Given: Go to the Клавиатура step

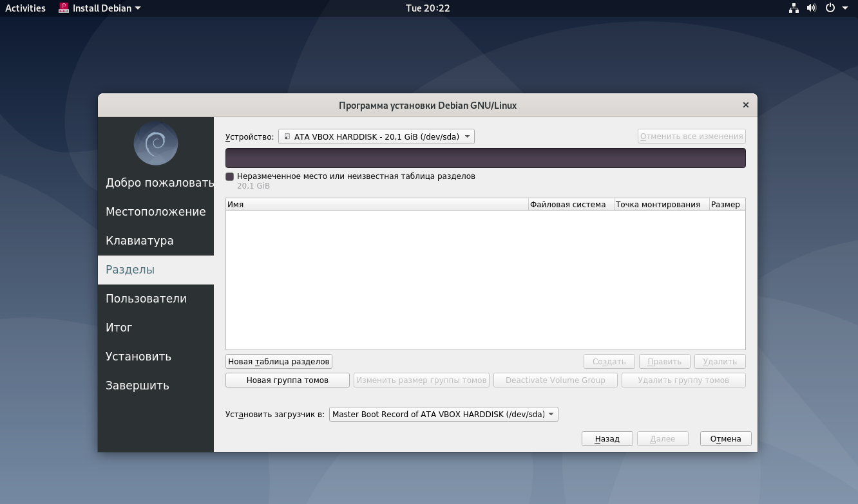Looking at the screenshot, I should click(x=156, y=241).
